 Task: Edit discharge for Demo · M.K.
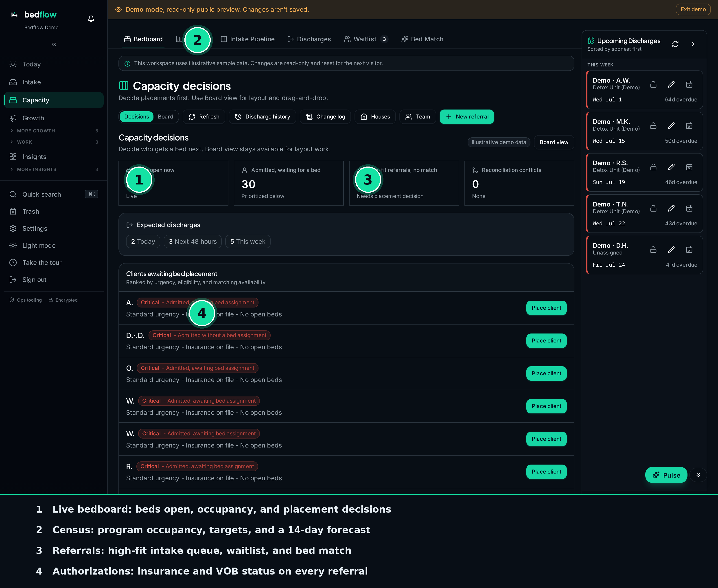pos(671,126)
